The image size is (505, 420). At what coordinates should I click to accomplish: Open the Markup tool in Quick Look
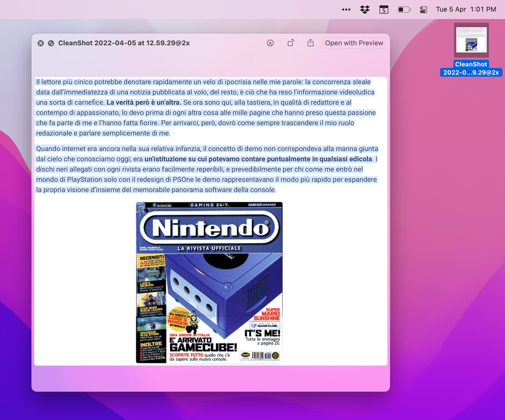point(270,43)
